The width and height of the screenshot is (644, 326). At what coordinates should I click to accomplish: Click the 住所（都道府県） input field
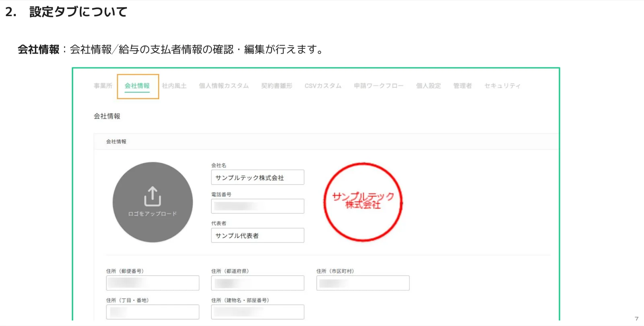[258, 283]
